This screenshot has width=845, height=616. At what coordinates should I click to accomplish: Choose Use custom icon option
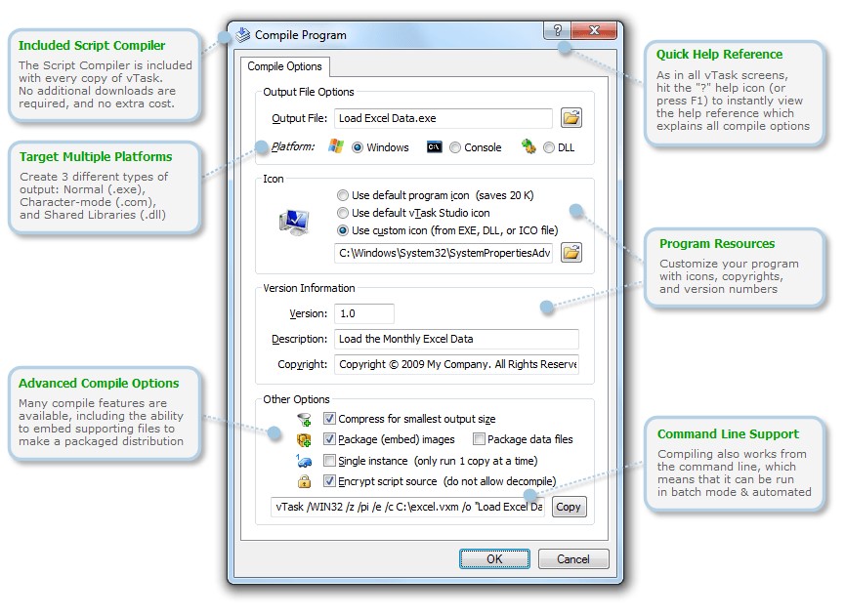[343, 230]
